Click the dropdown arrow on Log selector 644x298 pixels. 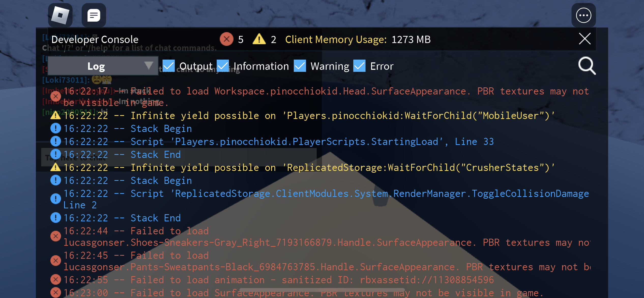(149, 65)
